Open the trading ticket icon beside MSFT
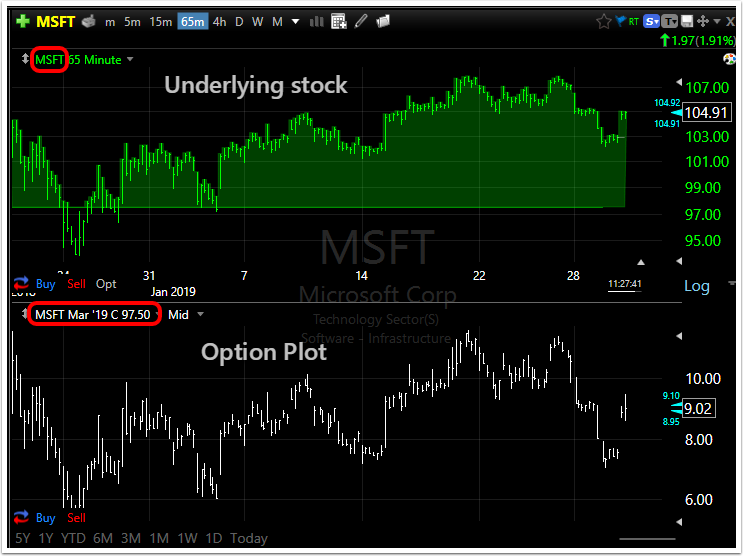Screen dimensions: 743x556 pyautogui.click(x=89, y=21)
